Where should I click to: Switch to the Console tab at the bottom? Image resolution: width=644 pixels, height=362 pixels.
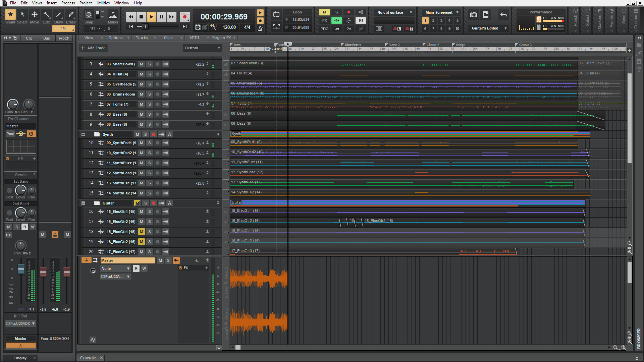(x=88, y=358)
